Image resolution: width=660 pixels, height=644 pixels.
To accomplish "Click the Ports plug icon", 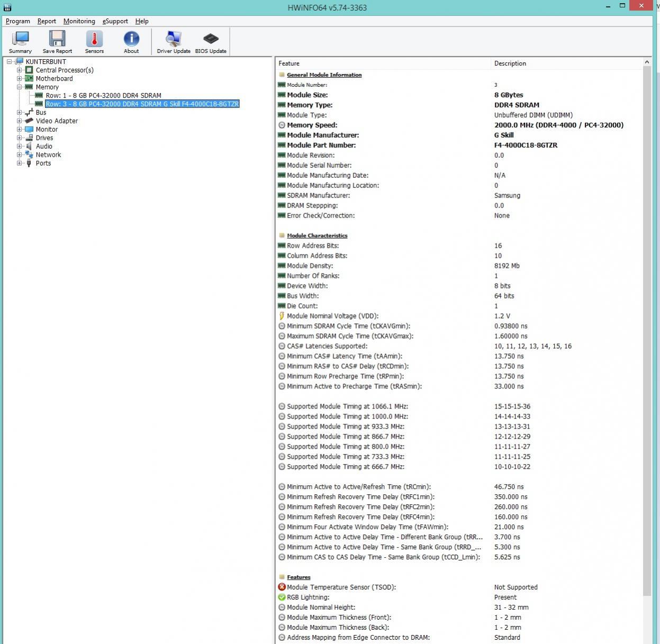I will [x=29, y=163].
